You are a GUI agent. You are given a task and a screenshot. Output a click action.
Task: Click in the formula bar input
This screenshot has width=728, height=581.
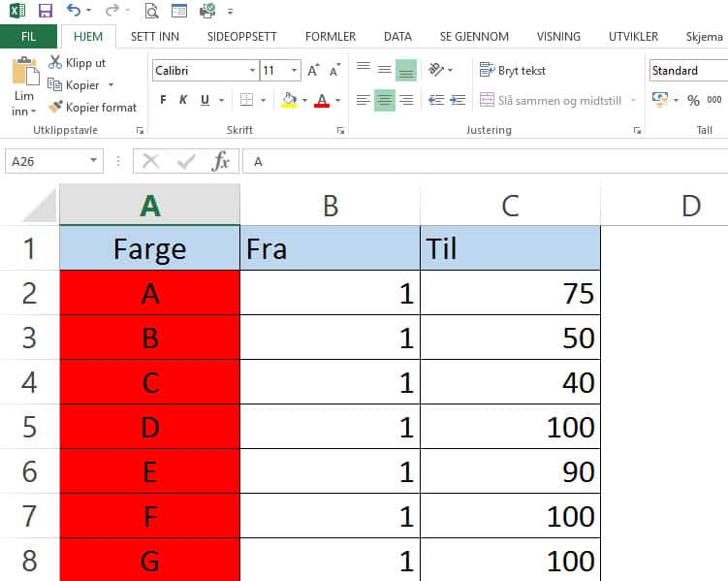coord(486,161)
